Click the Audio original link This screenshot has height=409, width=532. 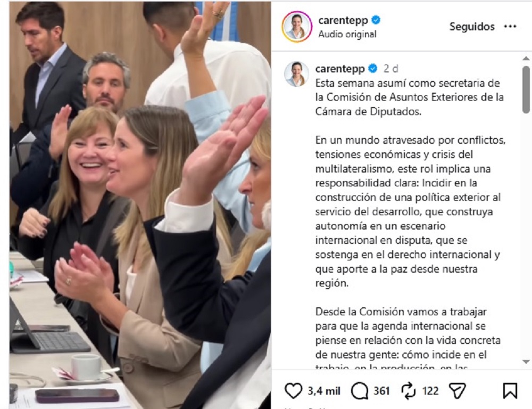[x=347, y=34]
